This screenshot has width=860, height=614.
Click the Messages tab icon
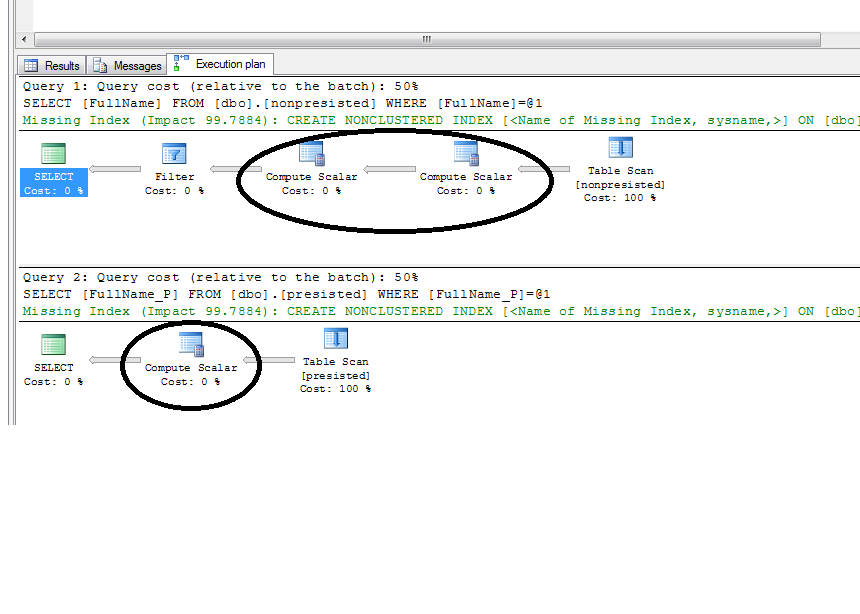(99, 64)
